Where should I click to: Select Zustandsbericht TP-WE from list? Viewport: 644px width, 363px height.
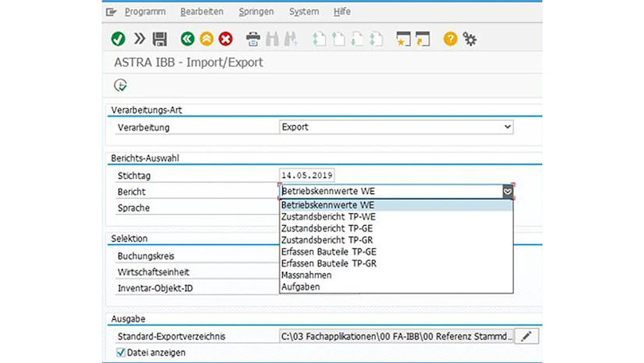[x=328, y=217]
